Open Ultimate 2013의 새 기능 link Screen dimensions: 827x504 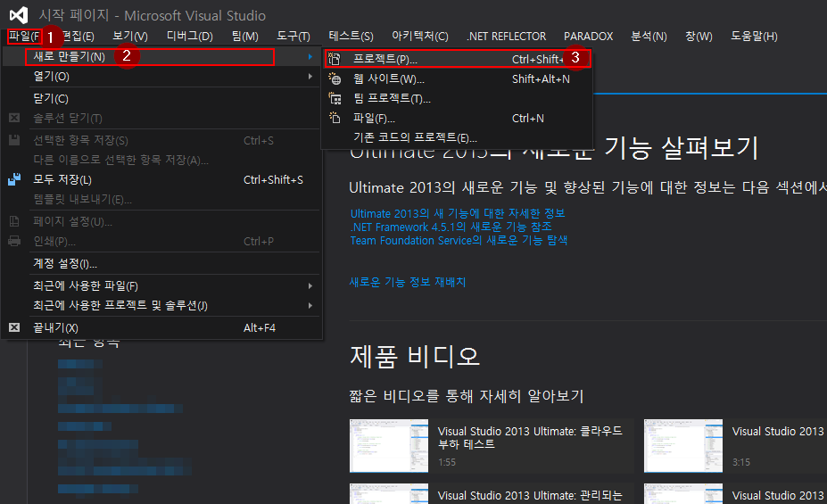(x=458, y=213)
